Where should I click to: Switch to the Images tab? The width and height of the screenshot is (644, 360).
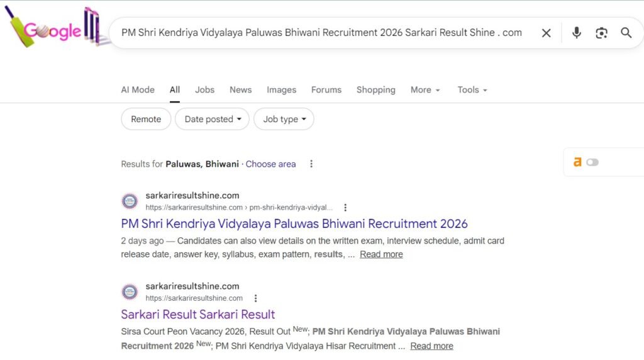coord(281,90)
